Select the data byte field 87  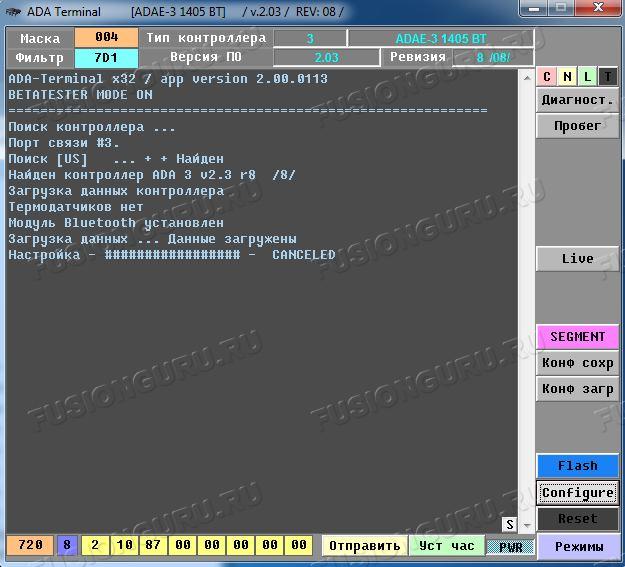pyautogui.click(x=153, y=545)
